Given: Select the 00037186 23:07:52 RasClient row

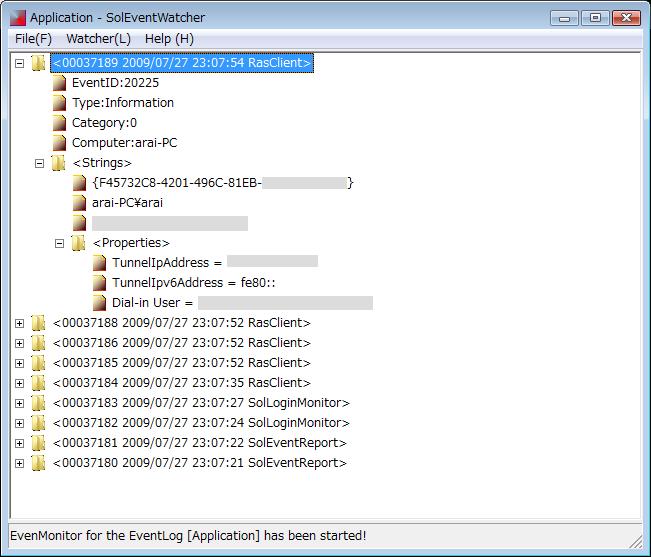Looking at the screenshot, I should click(182, 343).
